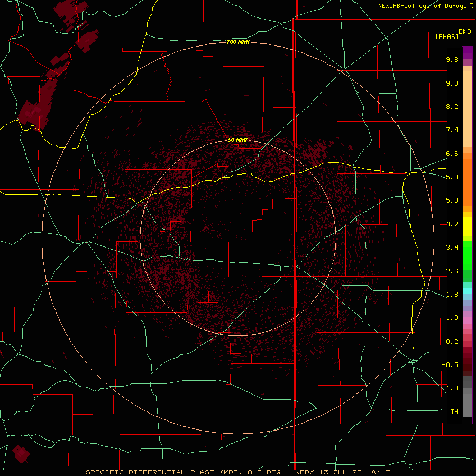Screen dimensions: 476x476
Task: Click the product title caption at bottom
Action: [237, 472]
